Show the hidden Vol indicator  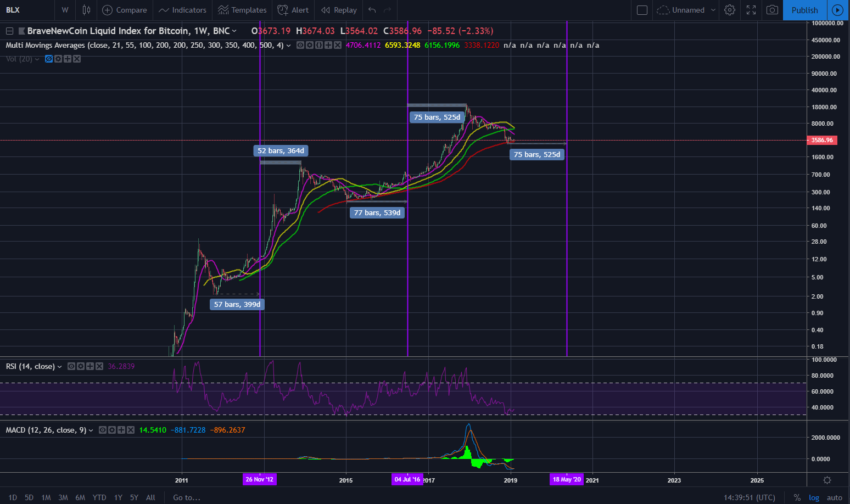[x=49, y=59]
